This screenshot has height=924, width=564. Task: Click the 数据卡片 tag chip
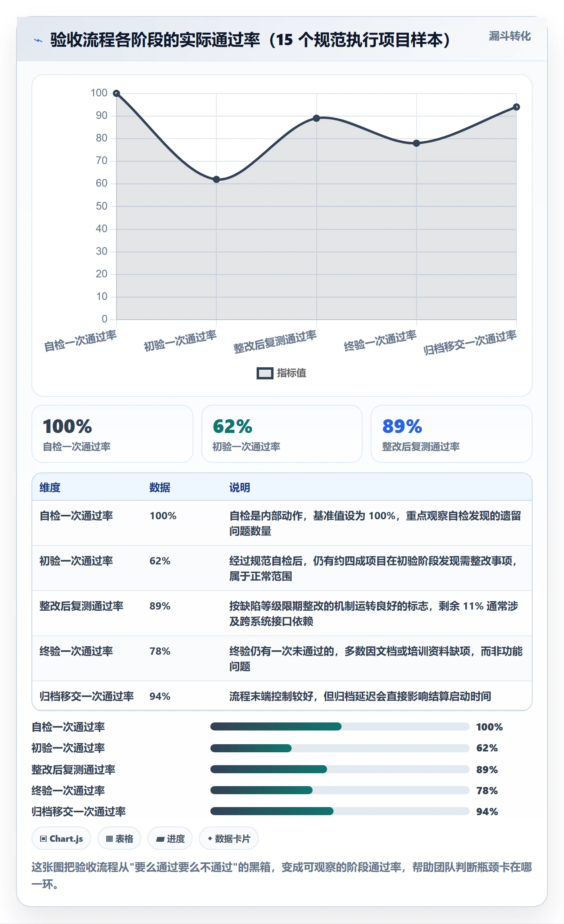(x=229, y=839)
